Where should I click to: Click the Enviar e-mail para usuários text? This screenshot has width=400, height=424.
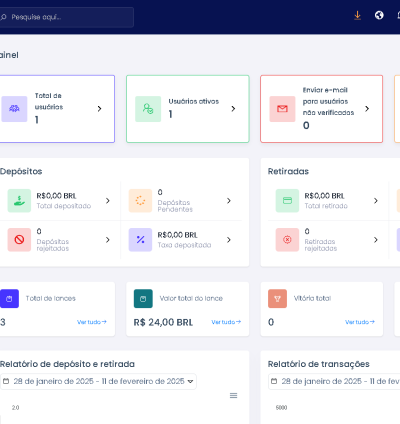[x=328, y=101]
